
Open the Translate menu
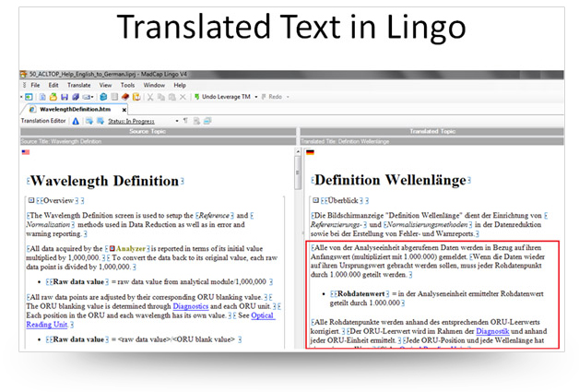tap(79, 86)
